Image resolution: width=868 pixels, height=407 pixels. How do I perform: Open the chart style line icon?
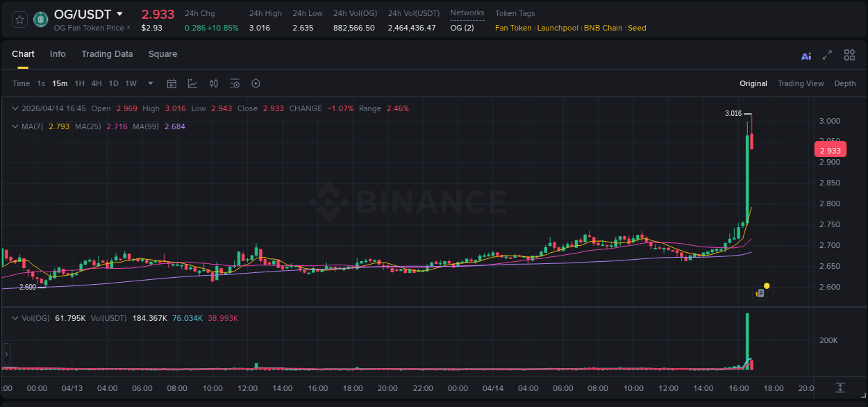192,83
